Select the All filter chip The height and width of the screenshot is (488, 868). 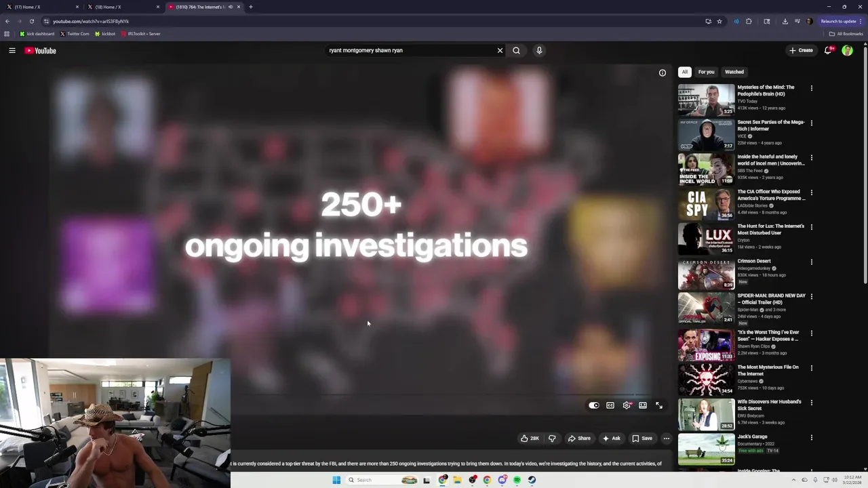pos(685,72)
